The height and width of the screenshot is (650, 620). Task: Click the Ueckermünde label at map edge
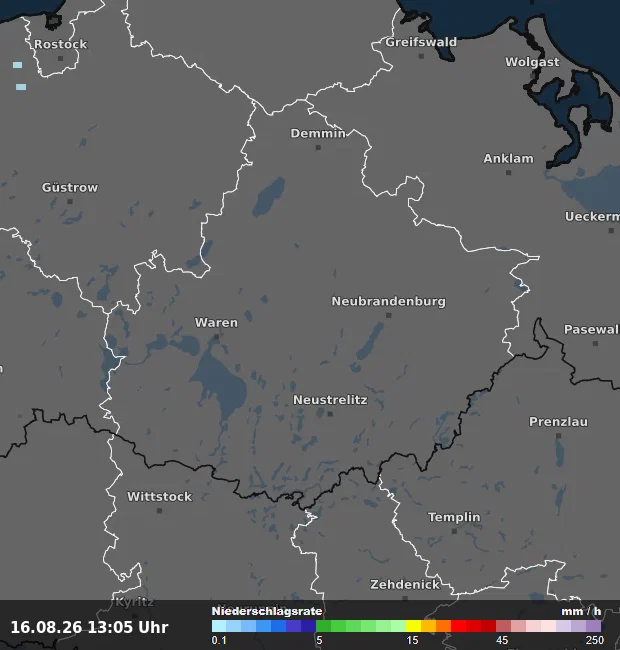tap(592, 216)
